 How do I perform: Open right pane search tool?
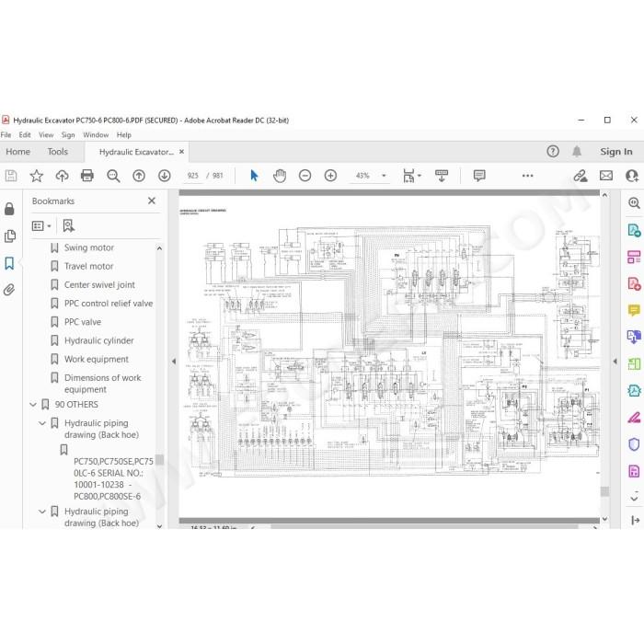(x=634, y=203)
